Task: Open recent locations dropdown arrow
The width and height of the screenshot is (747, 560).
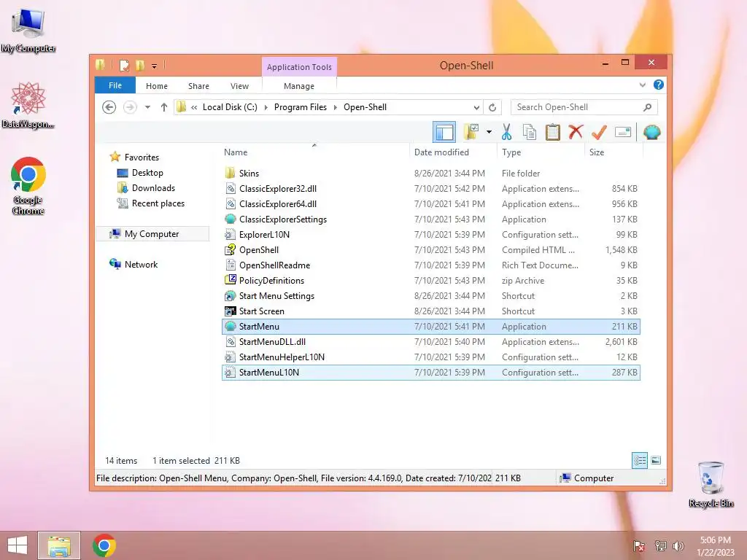Action: tap(147, 107)
